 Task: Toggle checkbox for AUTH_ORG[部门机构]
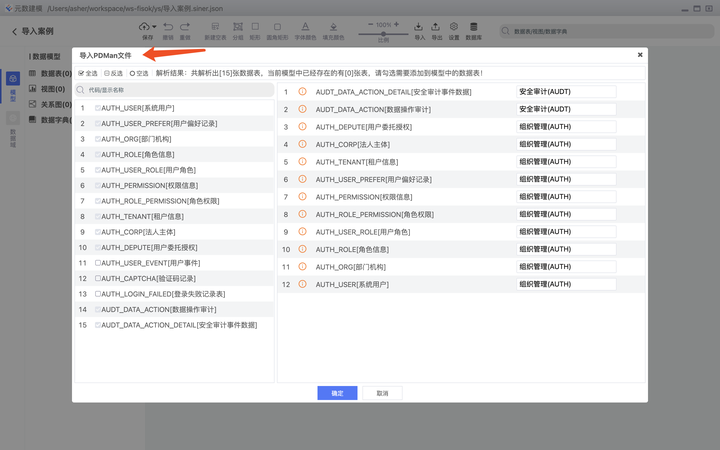tap(98, 139)
